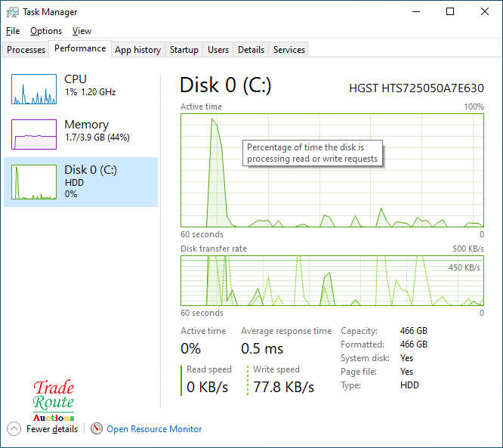Open the View menu
The height and width of the screenshot is (448, 503).
(x=82, y=31)
